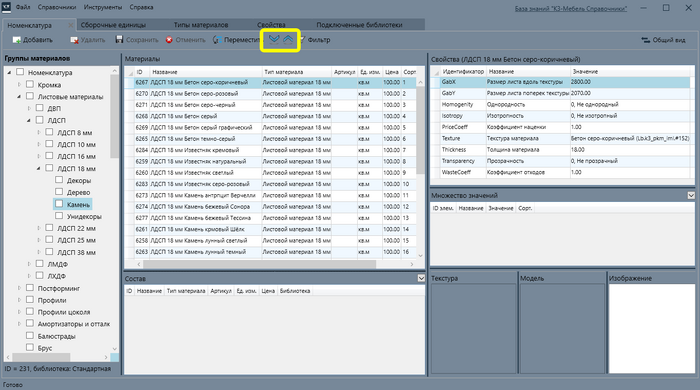Image resolution: width=700 pixels, height=390 pixels.
Task: Open the Справочники menu
Action: pyautogui.click(x=57, y=7)
